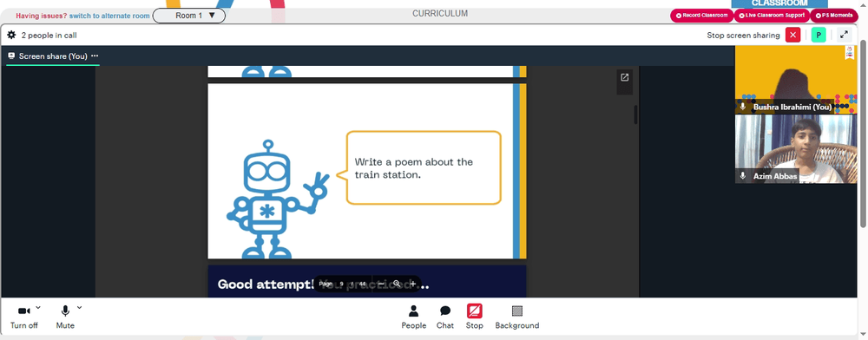Open the People panel
Viewport: 868px width, 340px height.
pos(413,317)
